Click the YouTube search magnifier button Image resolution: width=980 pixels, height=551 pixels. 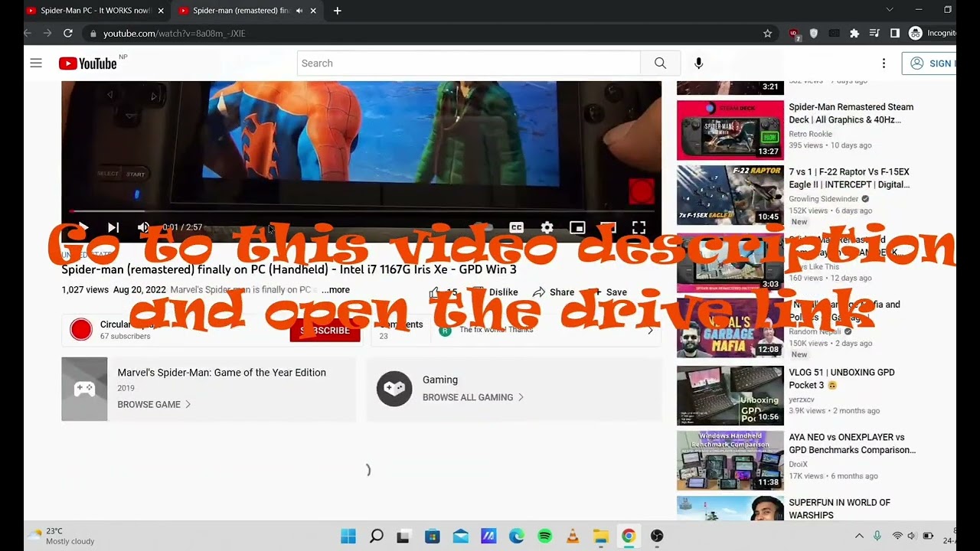click(660, 64)
